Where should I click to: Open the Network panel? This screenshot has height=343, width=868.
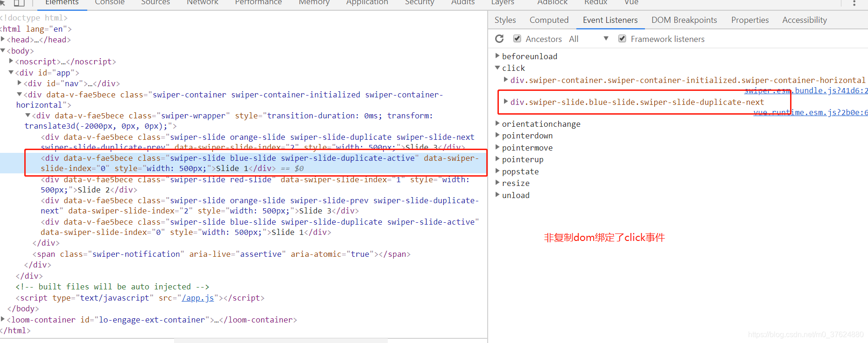click(203, 3)
